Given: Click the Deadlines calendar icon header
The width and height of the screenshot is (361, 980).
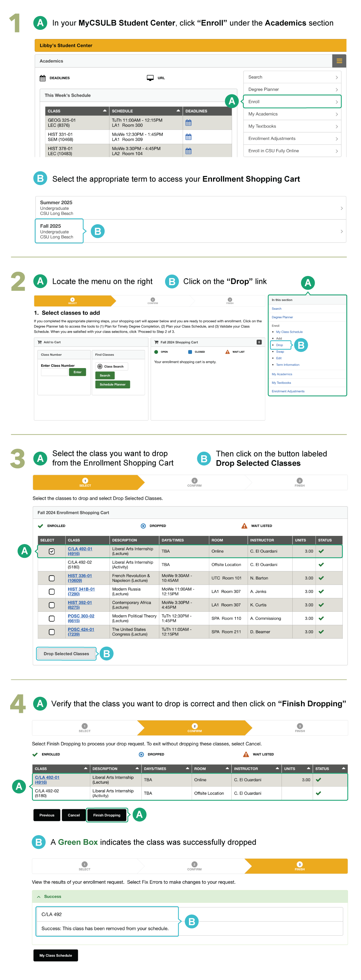Looking at the screenshot, I should 43,78.
